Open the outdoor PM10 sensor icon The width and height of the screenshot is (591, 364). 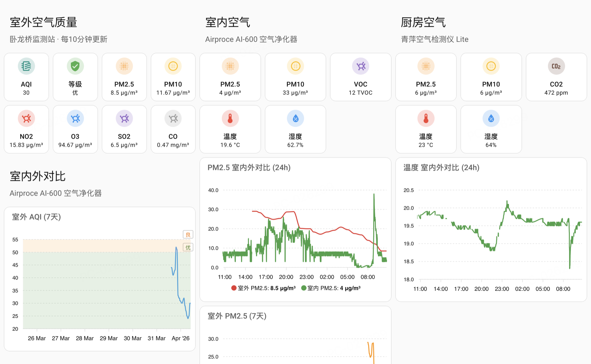pos(173,66)
